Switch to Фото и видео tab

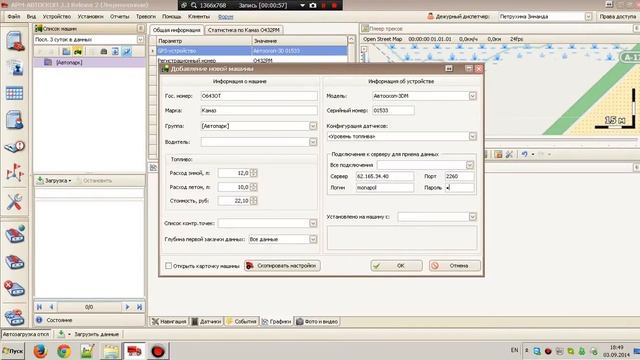(318, 322)
